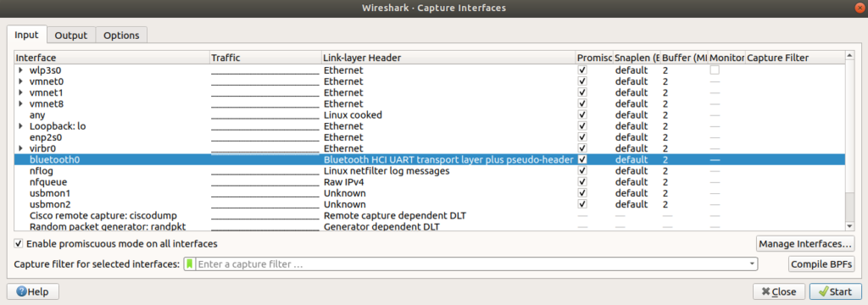Toggle promiscuous checkbox for bluetooth0
The width and height of the screenshot is (868, 305).
point(582,159)
